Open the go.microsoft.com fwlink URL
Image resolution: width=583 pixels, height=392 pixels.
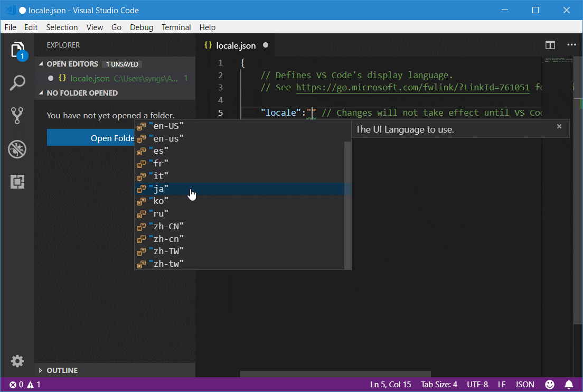[x=412, y=87]
